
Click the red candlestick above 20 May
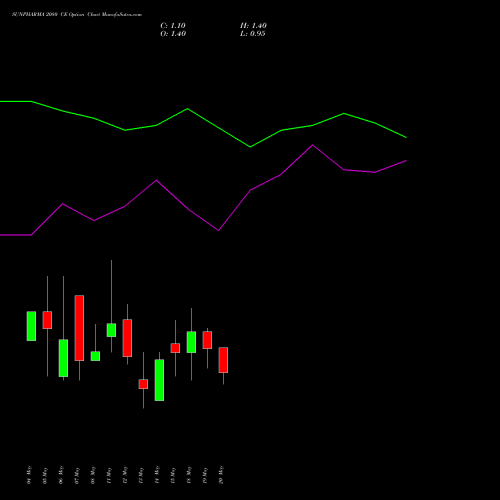click(x=223, y=360)
